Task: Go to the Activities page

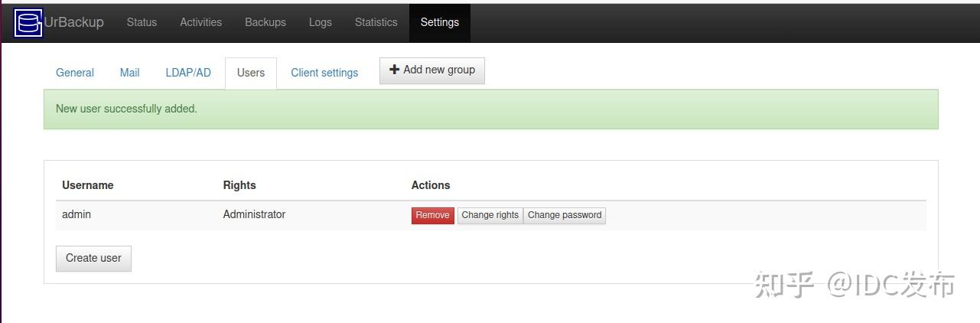Action: pyautogui.click(x=200, y=22)
